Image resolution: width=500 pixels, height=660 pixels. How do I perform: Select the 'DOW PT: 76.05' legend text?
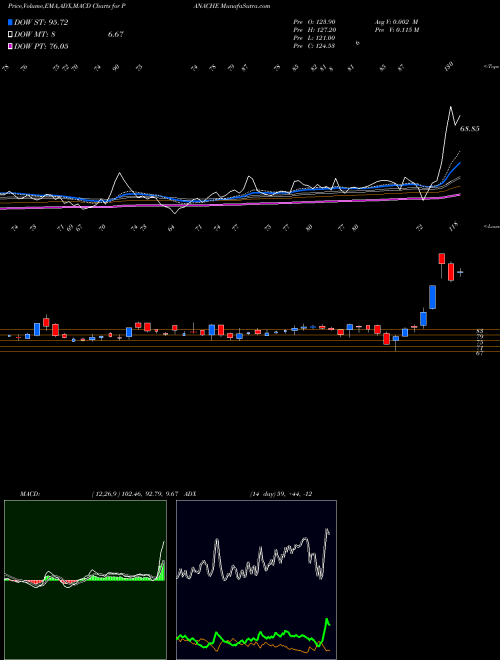41,46
